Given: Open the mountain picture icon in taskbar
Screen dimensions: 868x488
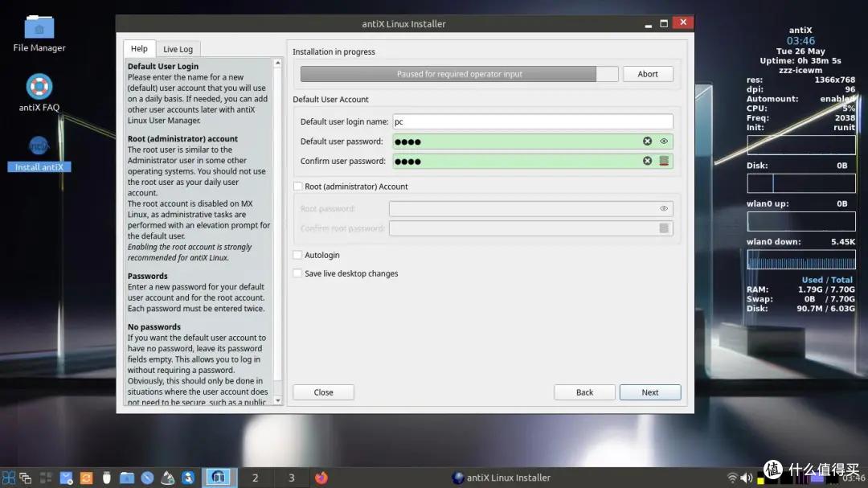Looking at the screenshot, I should (x=168, y=478).
